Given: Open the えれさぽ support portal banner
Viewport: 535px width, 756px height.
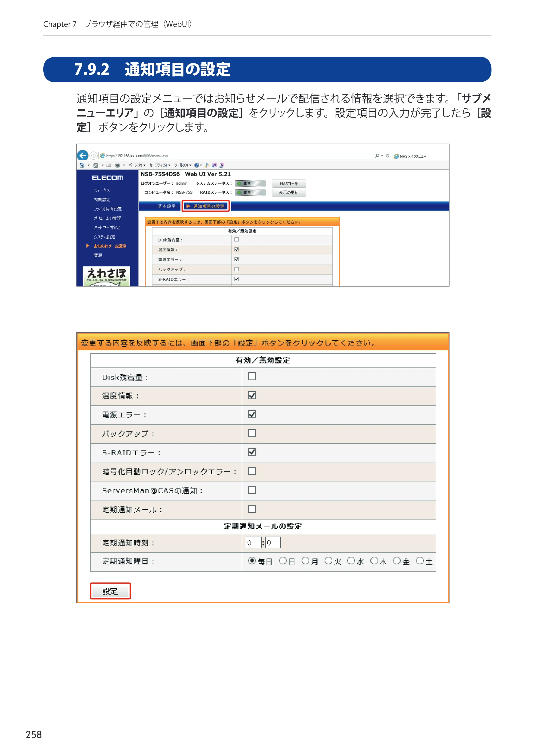Looking at the screenshot, I should pos(106,276).
